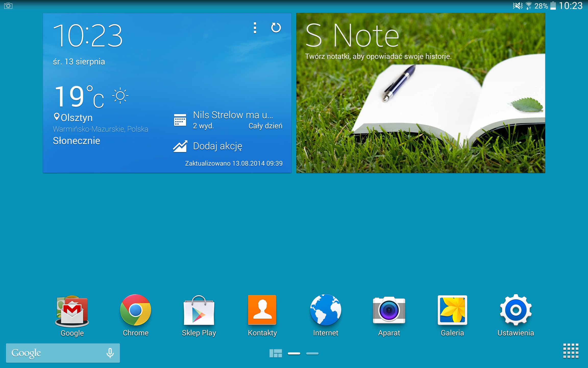
Task: Open the S Note widget
Action: click(420, 93)
